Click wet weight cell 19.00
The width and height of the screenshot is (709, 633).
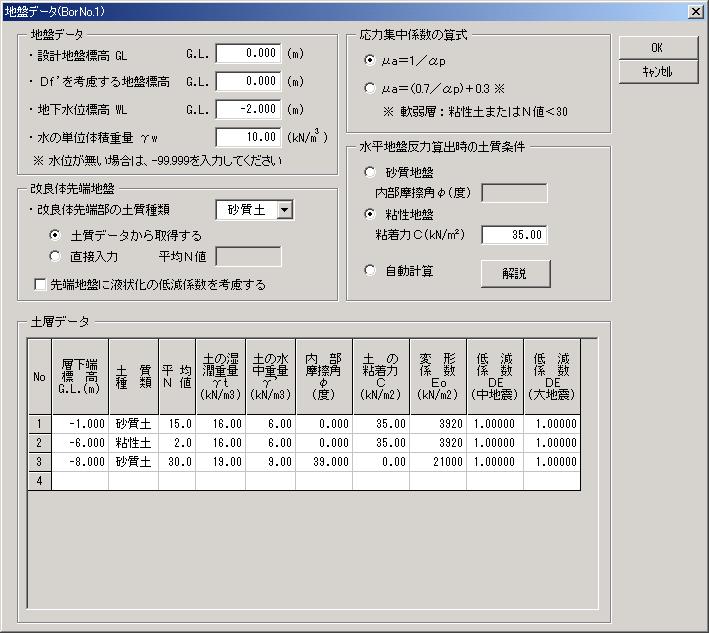tap(221, 462)
